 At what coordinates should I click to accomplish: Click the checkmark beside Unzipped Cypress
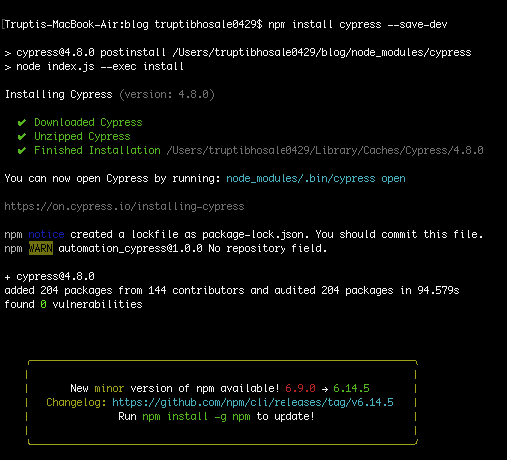22,137
